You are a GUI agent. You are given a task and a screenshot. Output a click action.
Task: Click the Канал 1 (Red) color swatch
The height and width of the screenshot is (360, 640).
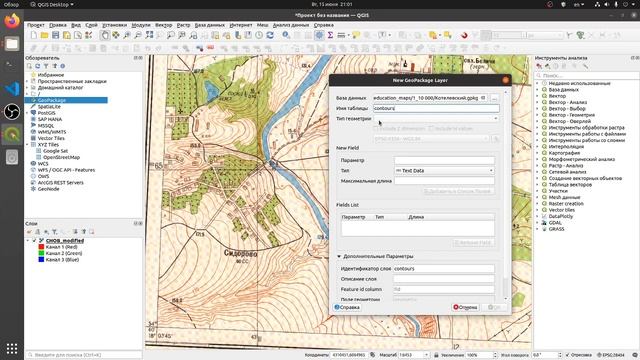pyautogui.click(x=41, y=247)
